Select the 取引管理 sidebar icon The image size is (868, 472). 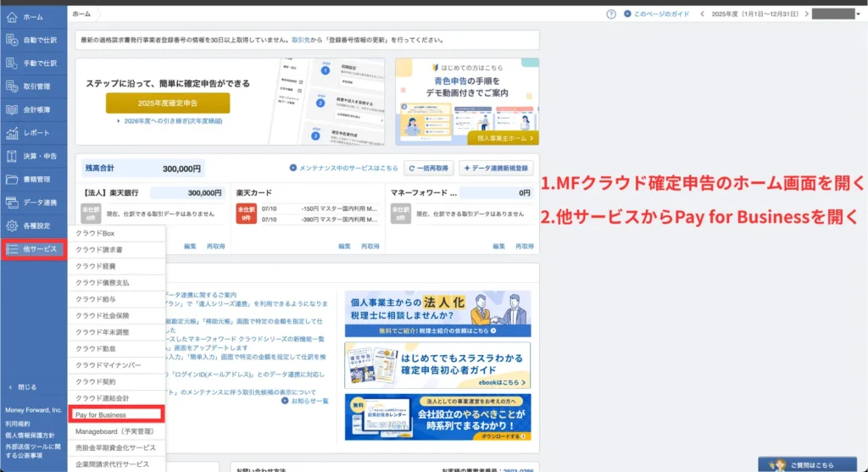coord(12,86)
